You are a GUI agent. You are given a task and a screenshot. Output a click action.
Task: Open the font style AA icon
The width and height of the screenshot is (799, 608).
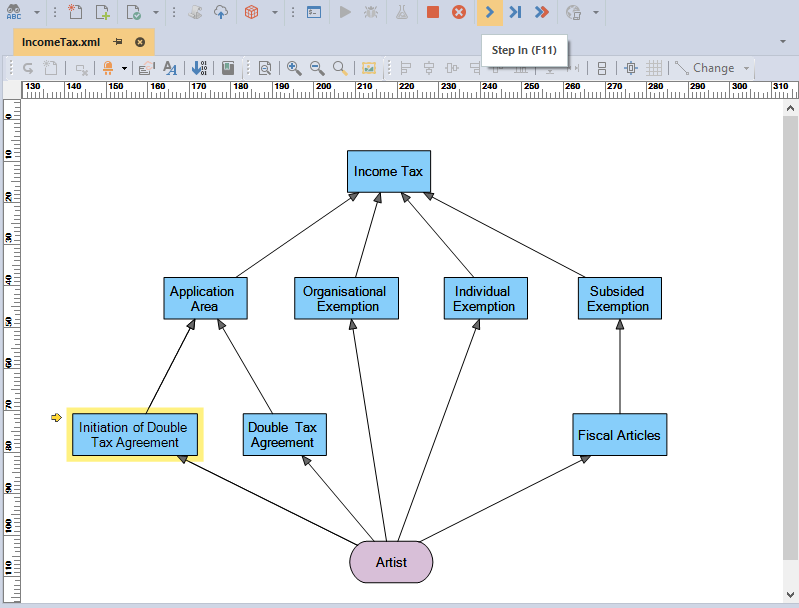170,68
